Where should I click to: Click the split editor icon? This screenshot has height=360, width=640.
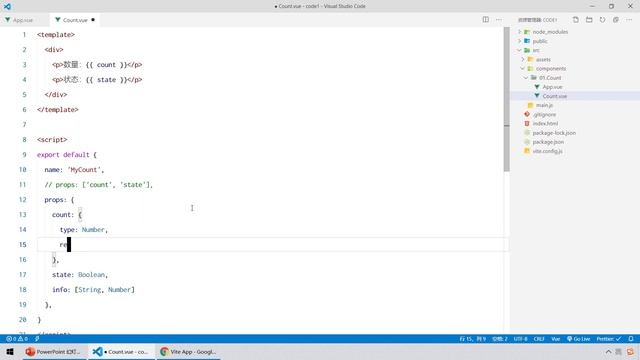485,20
